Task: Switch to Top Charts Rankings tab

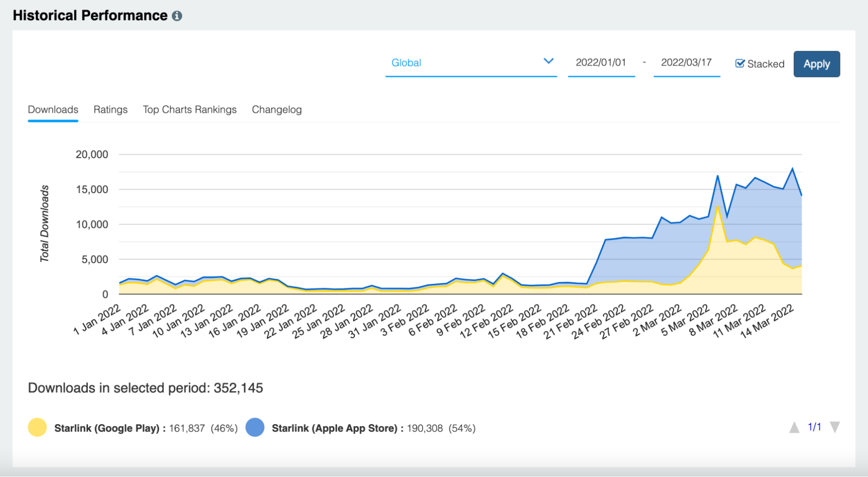Action: (x=190, y=110)
